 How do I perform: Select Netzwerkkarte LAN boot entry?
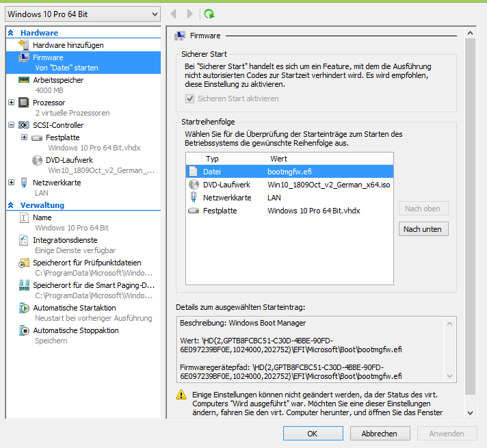pyautogui.click(x=289, y=198)
